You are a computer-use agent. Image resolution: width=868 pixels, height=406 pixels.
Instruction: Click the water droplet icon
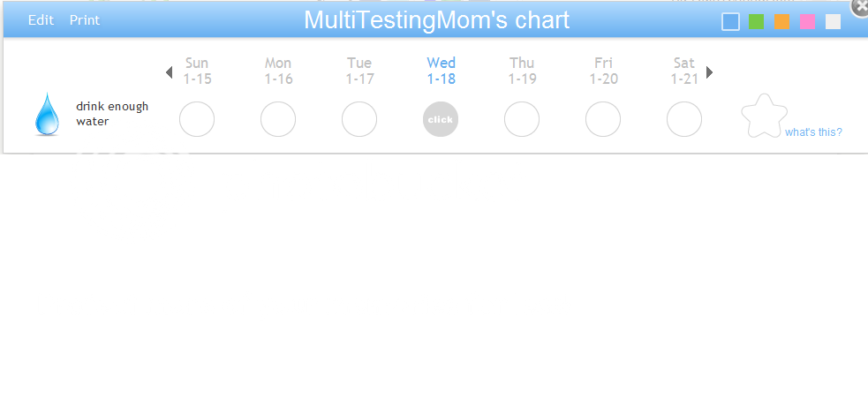click(x=47, y=115)
